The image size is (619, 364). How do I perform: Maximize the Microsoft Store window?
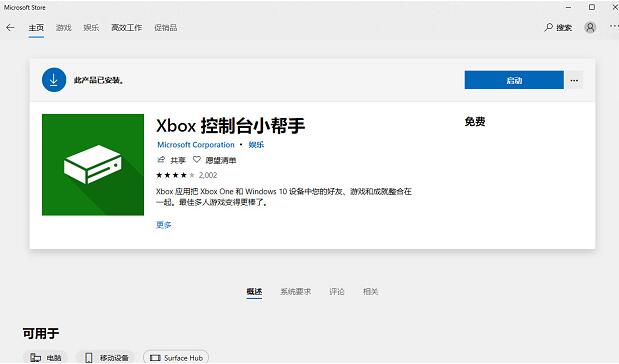point(592,7)
